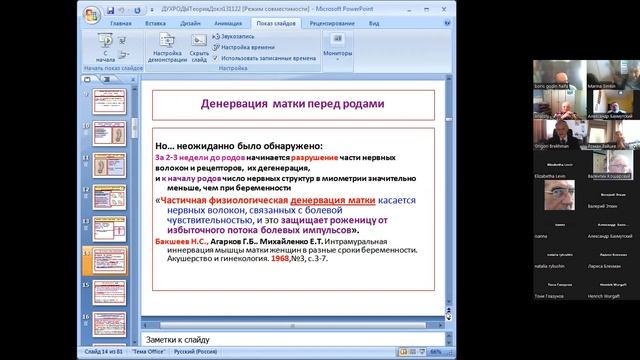Viewport: 640px width, 360px height.
Task: Click the Звукозапись narration button
Action: [233, 36]
